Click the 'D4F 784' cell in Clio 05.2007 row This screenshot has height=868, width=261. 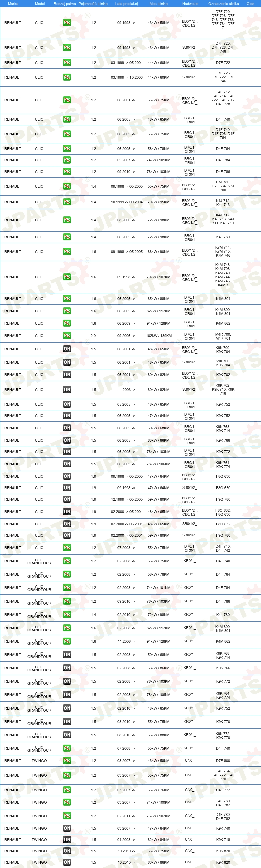click(x=223, y=160)
